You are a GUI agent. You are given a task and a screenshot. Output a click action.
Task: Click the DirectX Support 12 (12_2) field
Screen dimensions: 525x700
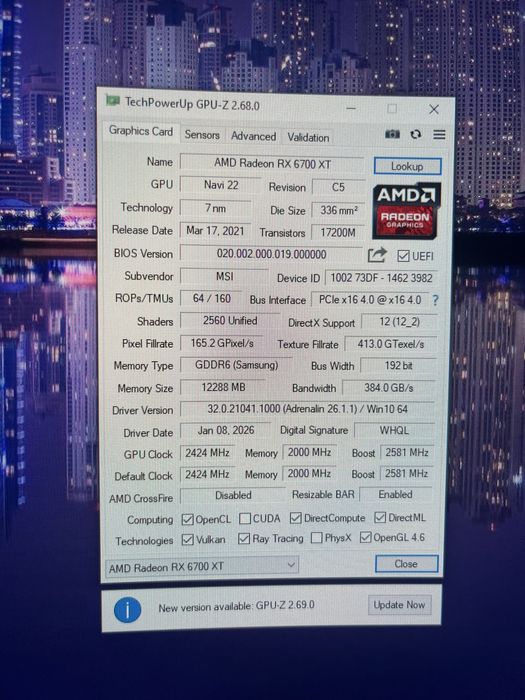(399, 322)
